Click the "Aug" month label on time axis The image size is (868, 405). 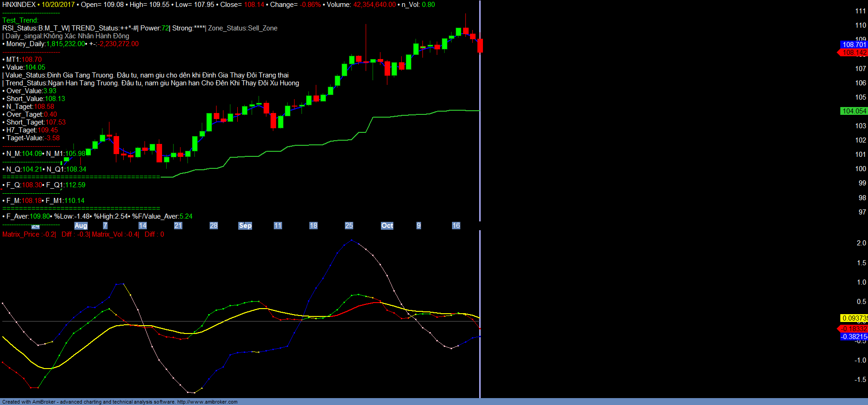click(81, 226)
